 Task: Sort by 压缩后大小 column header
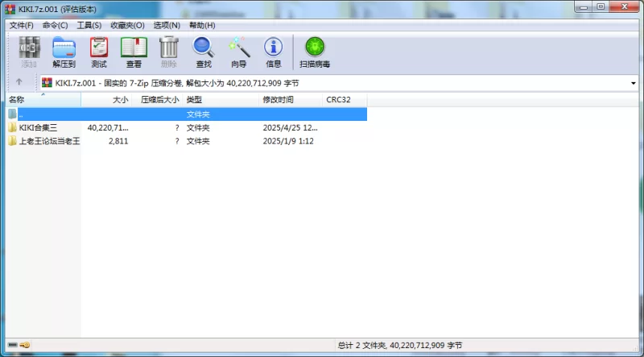click(x=157, y=100)
